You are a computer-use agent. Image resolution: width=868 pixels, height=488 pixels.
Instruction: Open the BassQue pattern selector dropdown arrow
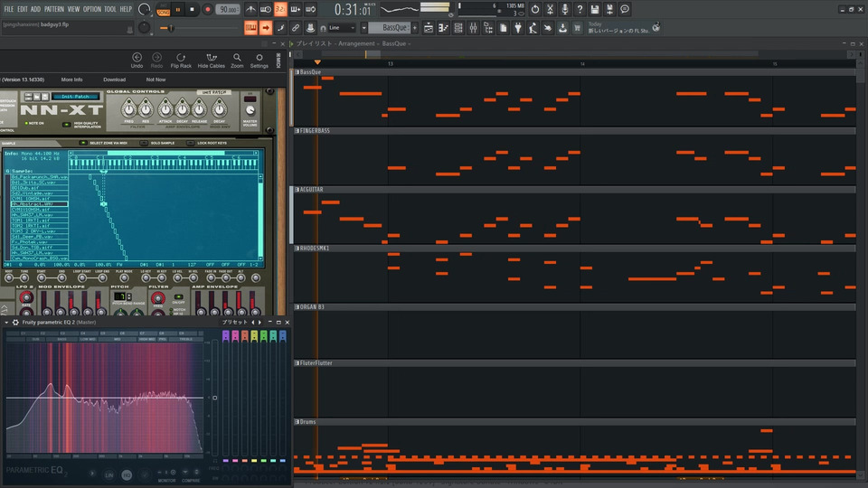pos(363,28)
